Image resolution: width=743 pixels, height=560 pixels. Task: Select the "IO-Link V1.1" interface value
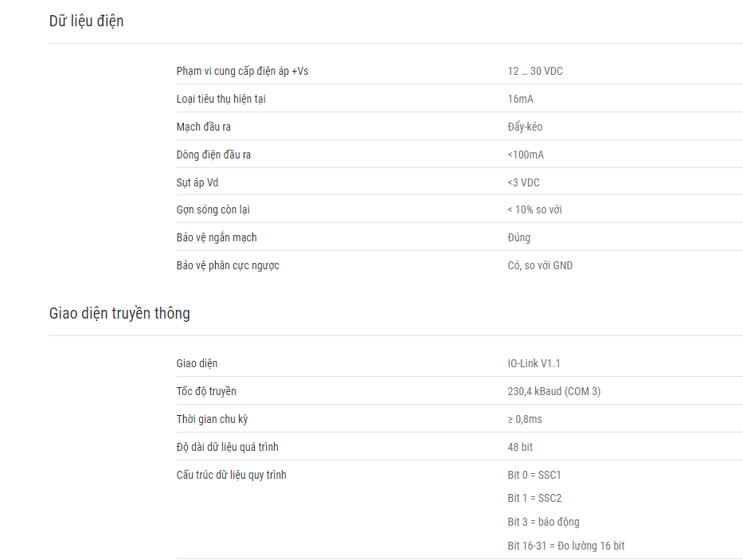[534, 364]
